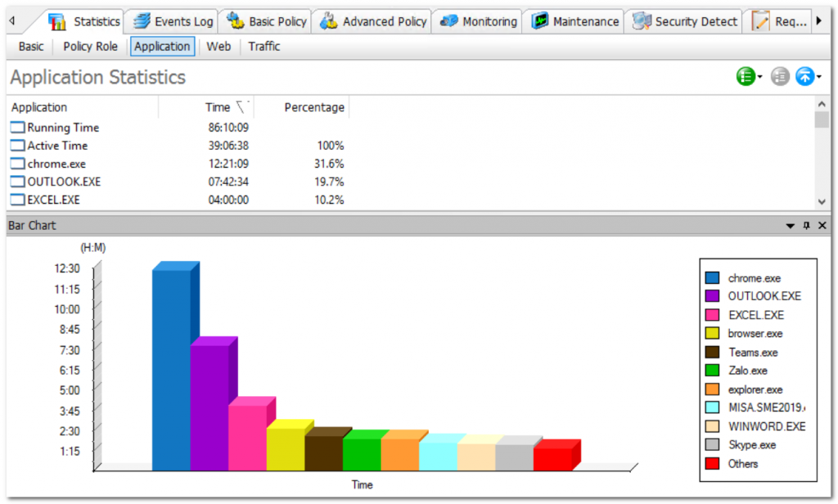Image resolution: width=838 pixels, height=504 pixels.
Task: Click the Running Time row icon
Action: pos(18,127)
